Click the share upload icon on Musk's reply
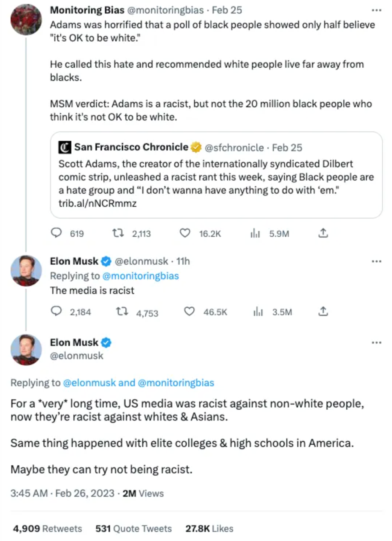 (x=323, y=311)
